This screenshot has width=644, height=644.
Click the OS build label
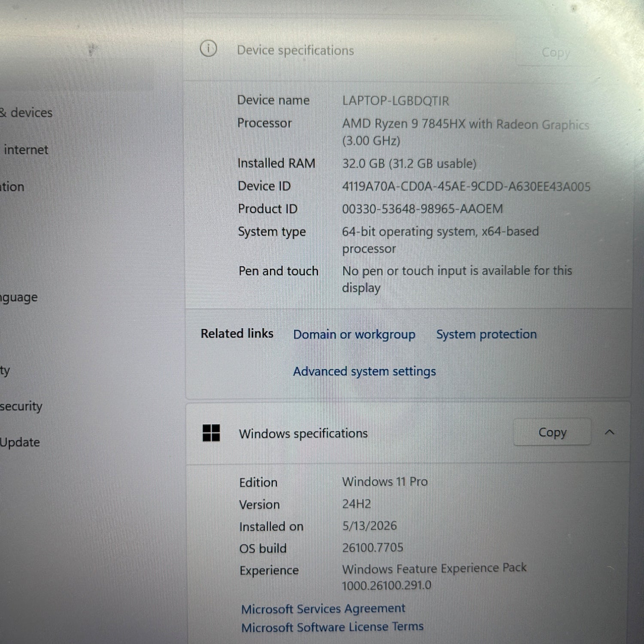click(263, 548)
